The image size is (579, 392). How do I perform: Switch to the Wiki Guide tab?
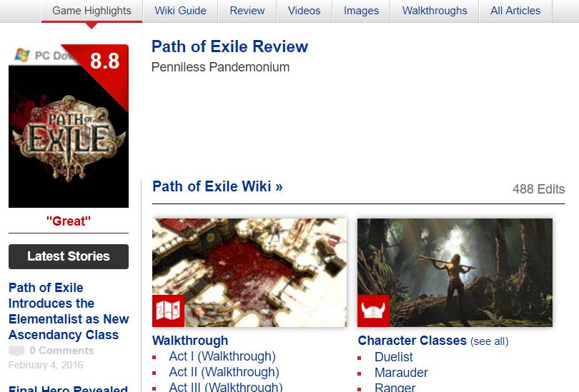tap(180, 11)
